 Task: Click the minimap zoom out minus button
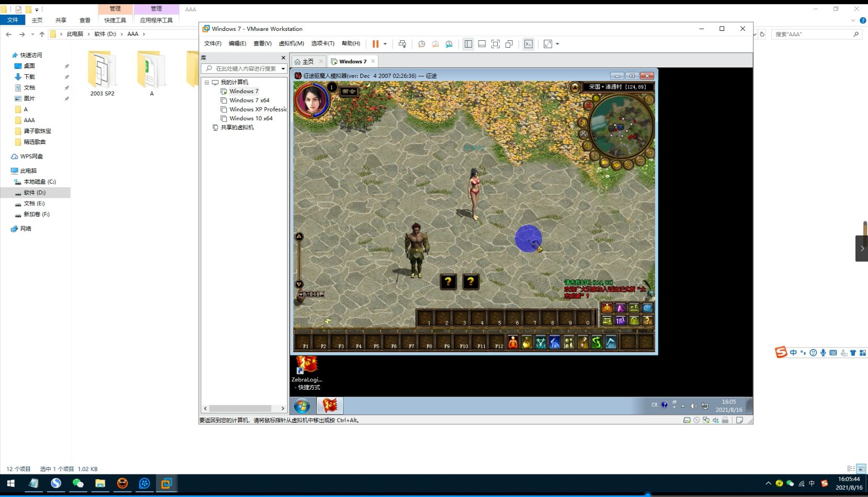pyautogui.click(x=640, y=161)
